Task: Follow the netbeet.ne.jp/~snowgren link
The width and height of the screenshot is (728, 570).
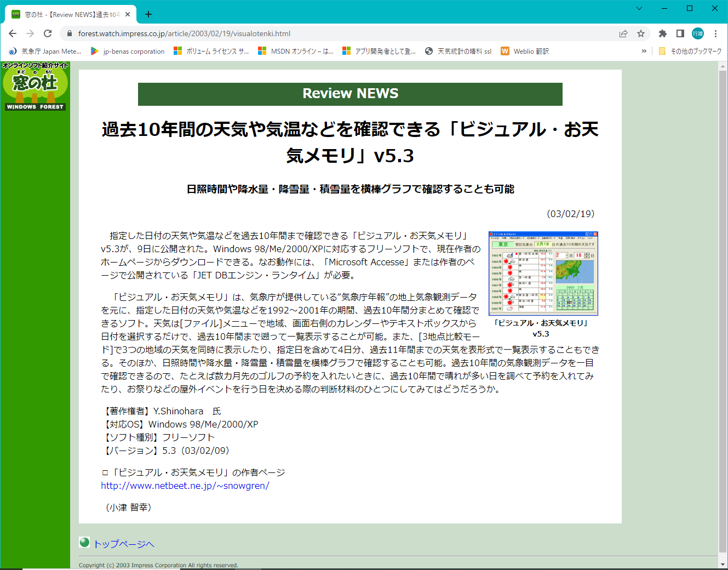Action: tap(185, 486)
